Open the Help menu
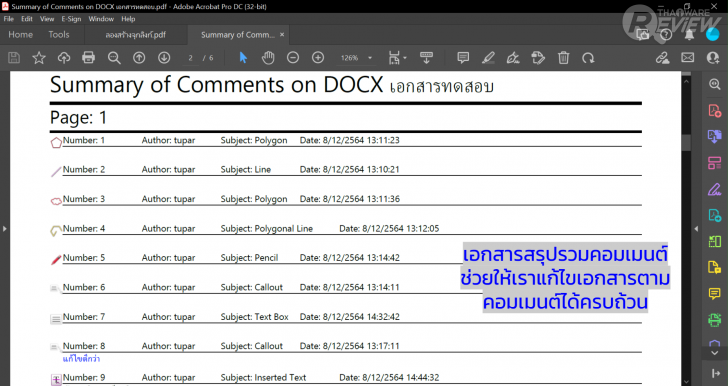The image size is (728, 386). pyautogui.click(x=128, y=19)
